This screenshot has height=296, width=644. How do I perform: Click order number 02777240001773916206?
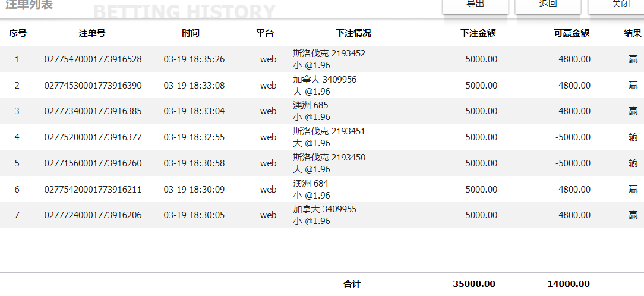93,215
